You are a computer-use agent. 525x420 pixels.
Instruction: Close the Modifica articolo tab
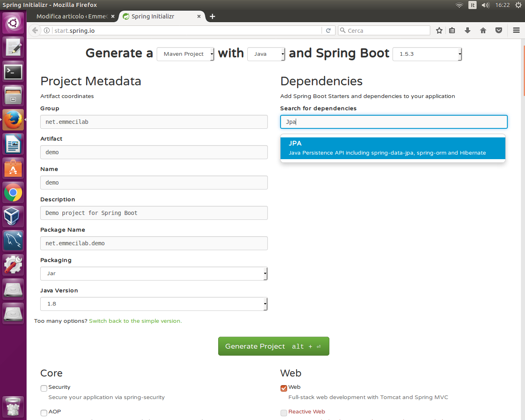point(113,16)
